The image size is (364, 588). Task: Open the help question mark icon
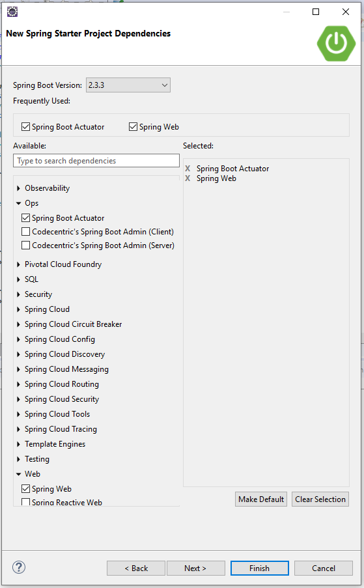pos(19,567)
